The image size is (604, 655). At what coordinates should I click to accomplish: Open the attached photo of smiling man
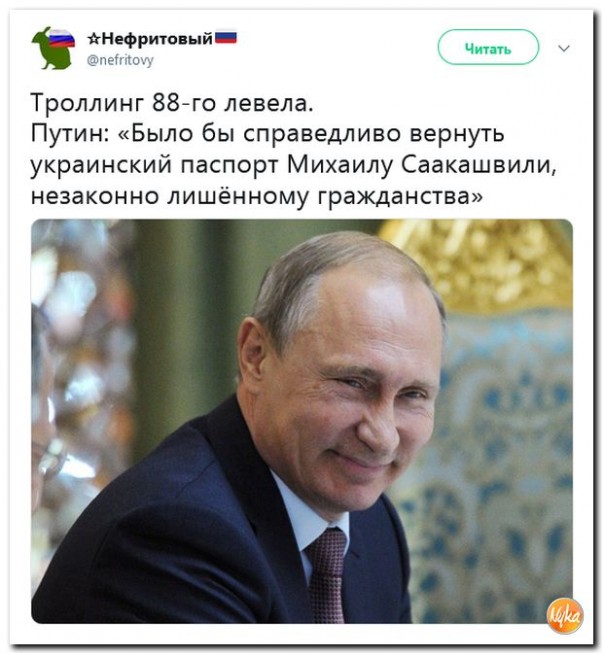coord(302,421)
